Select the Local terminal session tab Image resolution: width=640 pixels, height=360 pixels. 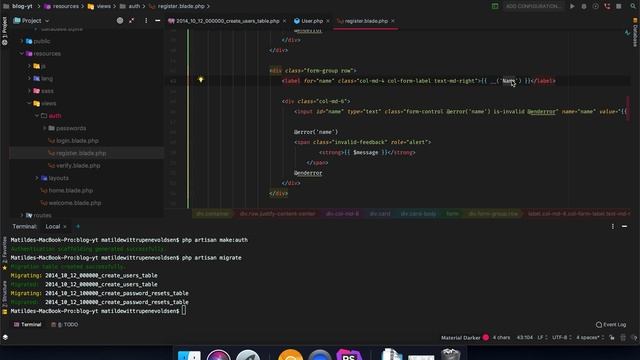[x=53, y=227]
